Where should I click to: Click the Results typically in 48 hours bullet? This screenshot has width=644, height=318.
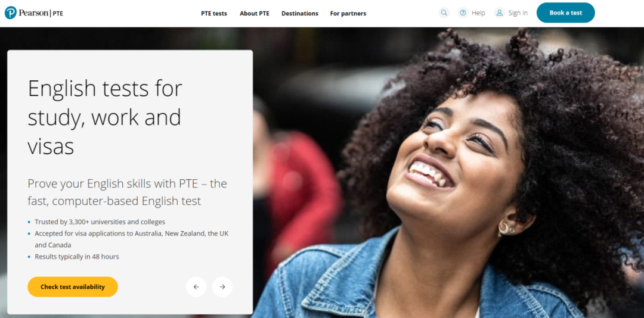click(77, 257)
